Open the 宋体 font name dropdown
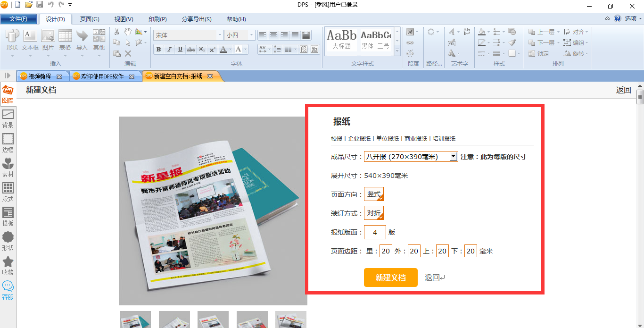 220,35
